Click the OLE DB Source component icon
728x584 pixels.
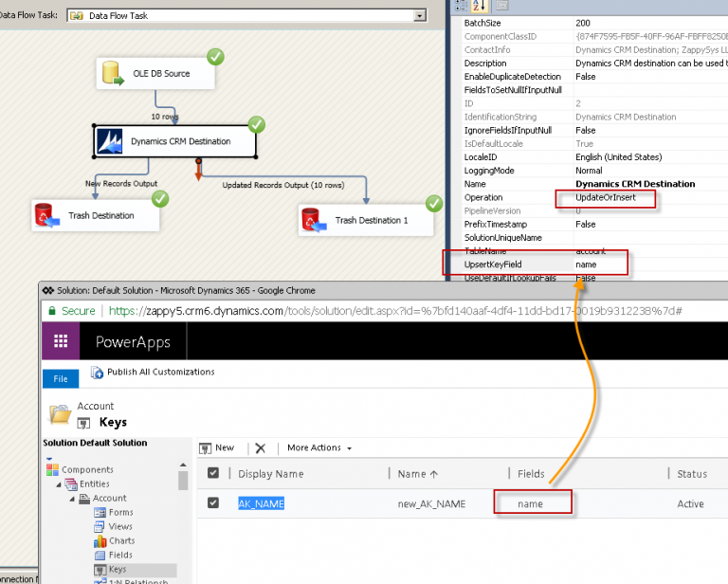pos(113,73)
